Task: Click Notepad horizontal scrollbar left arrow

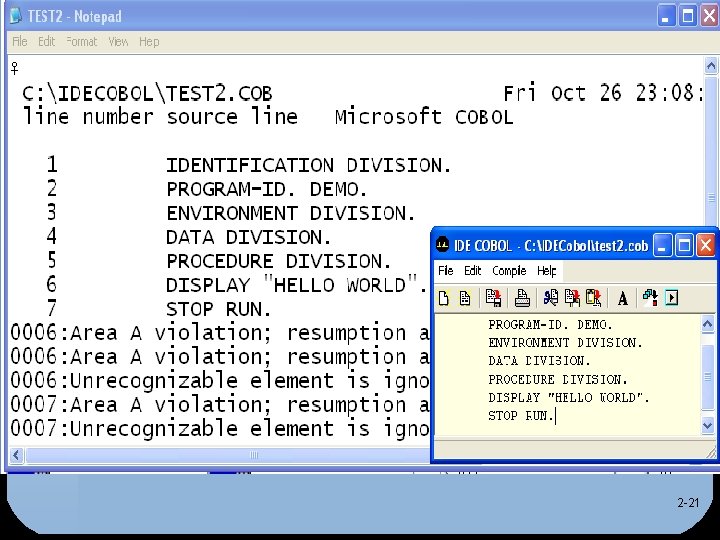Action: click(17, 455)
